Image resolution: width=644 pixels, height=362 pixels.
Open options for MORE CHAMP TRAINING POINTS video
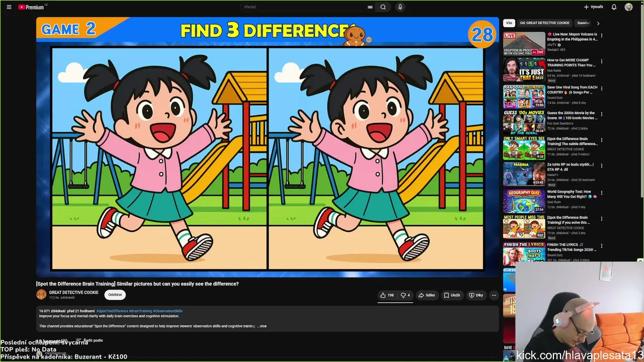point(602,62)
